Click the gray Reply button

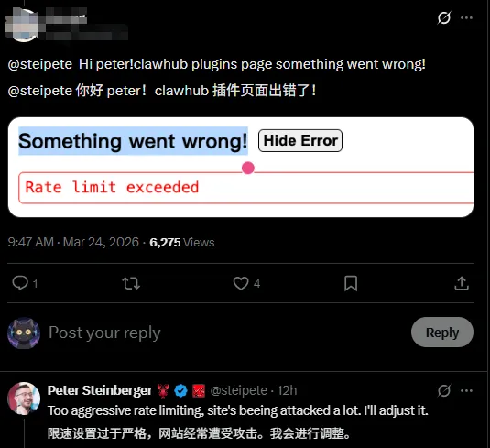click(442, 333)
